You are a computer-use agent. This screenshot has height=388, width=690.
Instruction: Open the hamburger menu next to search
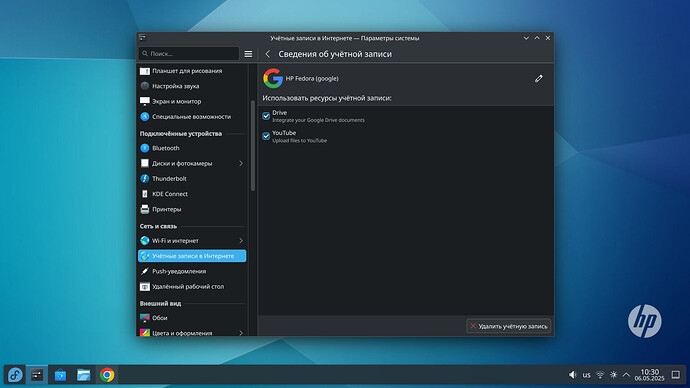(x=248, y=54)
